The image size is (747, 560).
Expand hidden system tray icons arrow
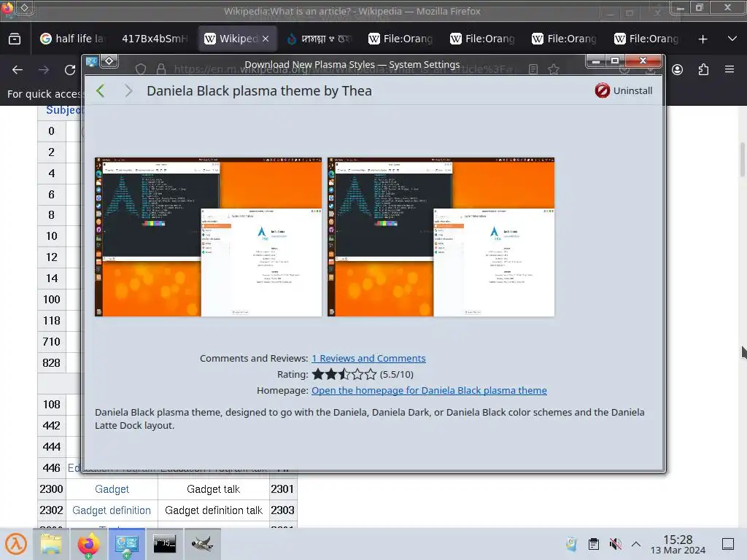coord(636,544)
